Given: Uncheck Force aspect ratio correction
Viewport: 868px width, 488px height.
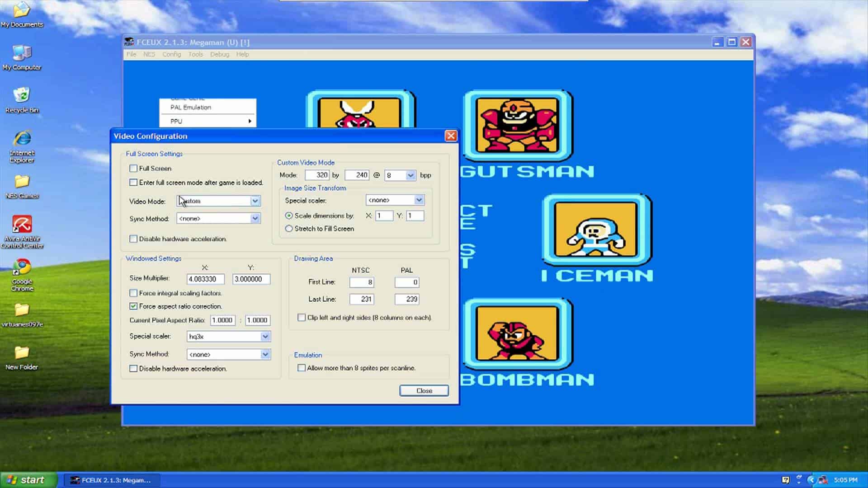Looking at the screenshot, I should point(133,306).
